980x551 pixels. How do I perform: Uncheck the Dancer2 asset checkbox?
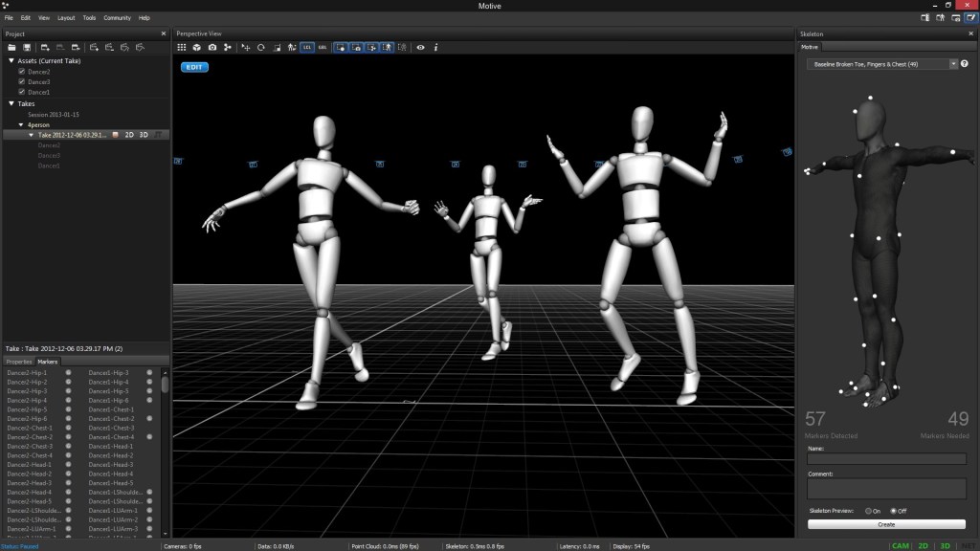[22, 72]
